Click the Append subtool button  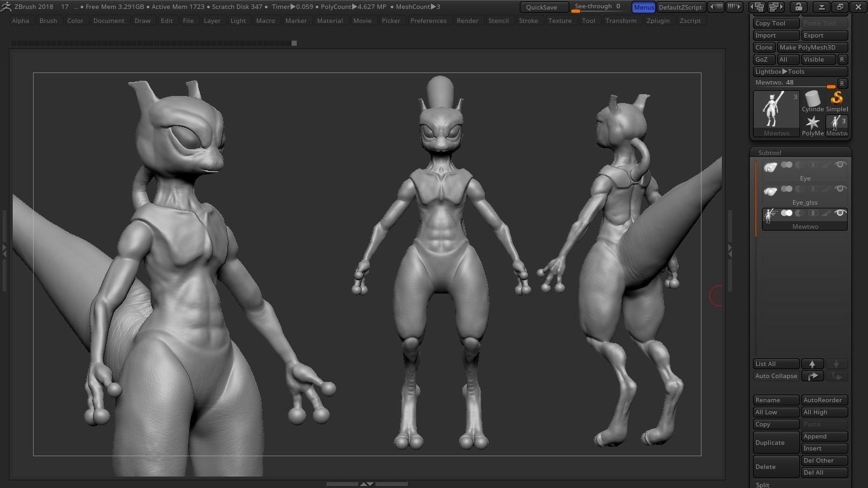(x=824, y=437)
